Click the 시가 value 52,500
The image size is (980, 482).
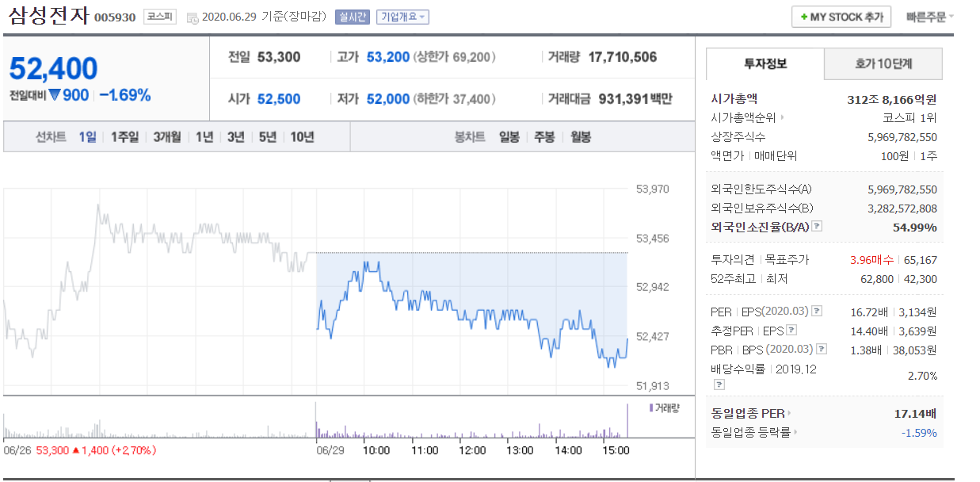(x=279, y=99)
